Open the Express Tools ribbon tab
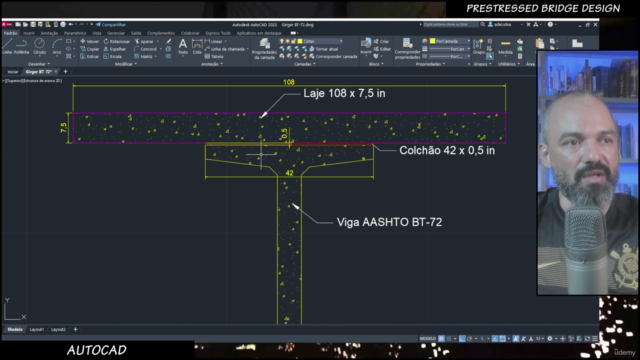Image resolution: width=640 pixels, height=360 pixels. tap(218, 33)
